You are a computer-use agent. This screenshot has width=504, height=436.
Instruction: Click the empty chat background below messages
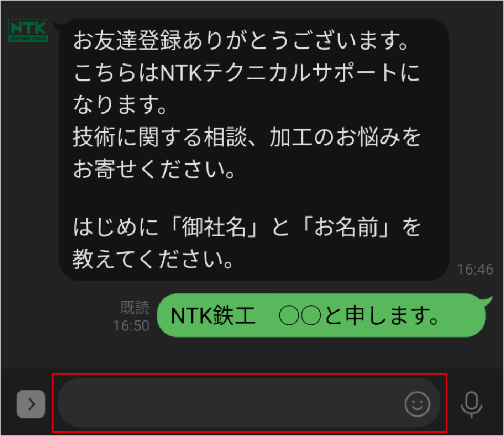(x=252, y=353)
